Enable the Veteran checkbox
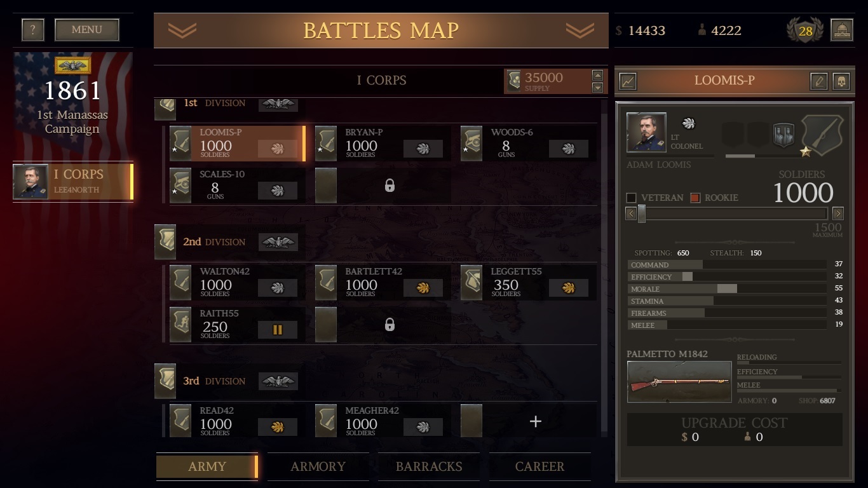Image resolution: width=868 pixels, height=488 pixels. [631, 198]
